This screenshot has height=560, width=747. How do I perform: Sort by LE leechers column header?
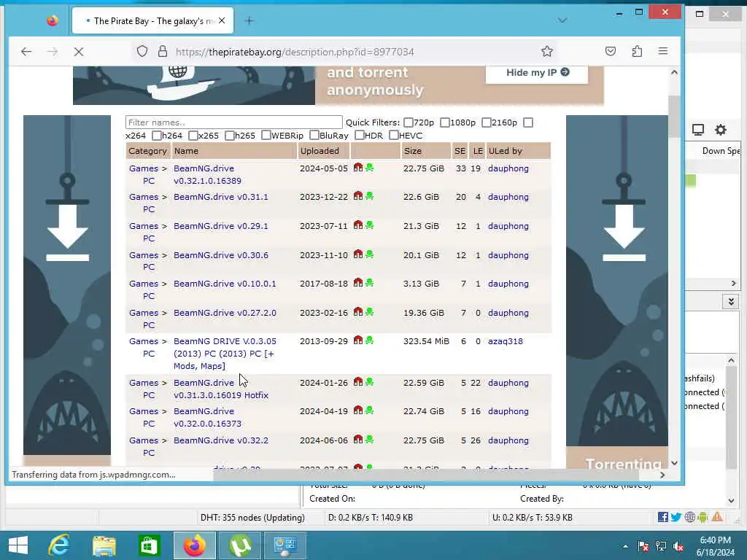(478, 151)
